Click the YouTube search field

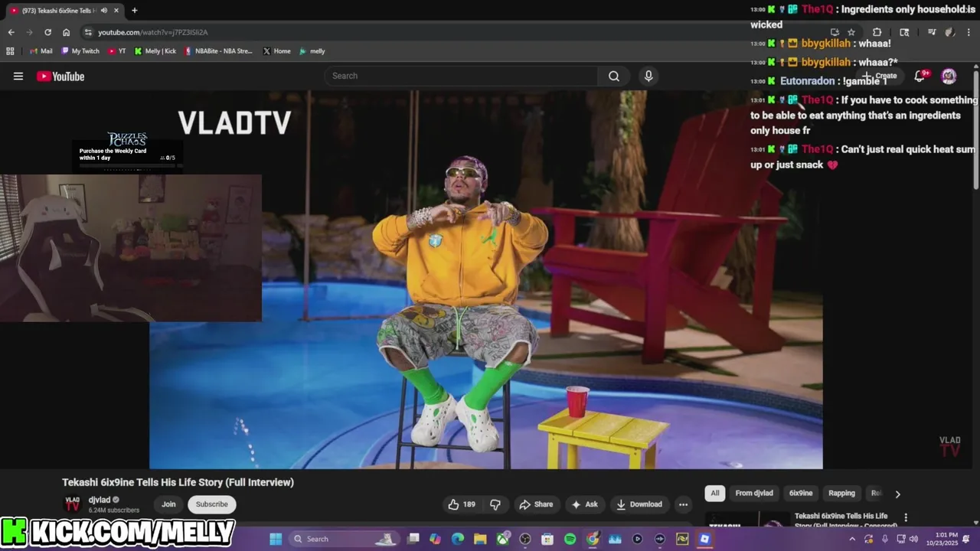pos(461,76)
